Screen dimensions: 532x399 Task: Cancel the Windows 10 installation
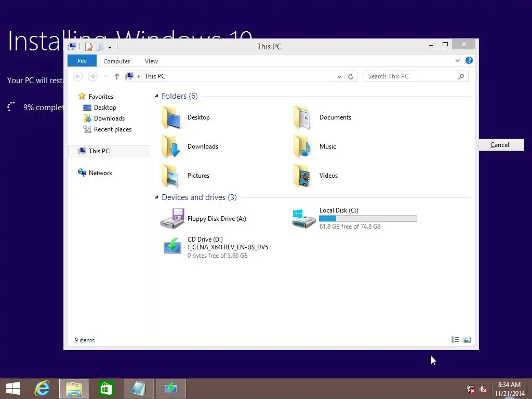(501, 145)
